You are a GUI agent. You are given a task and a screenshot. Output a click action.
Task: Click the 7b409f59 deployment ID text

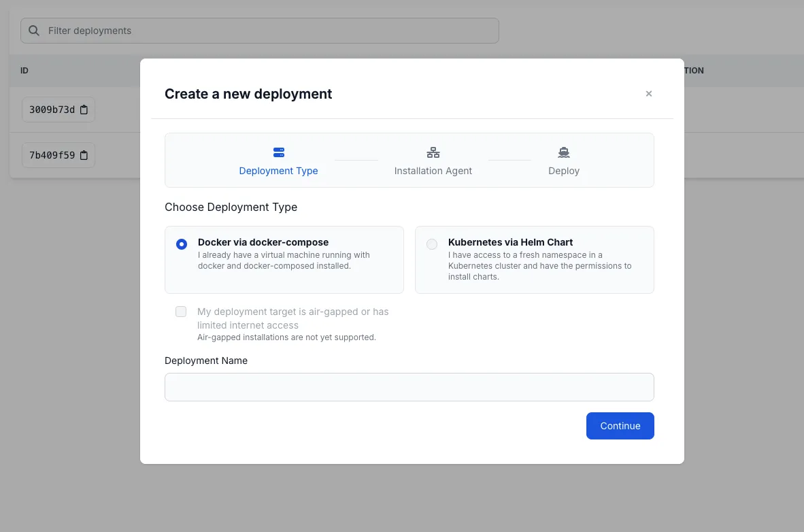pos(52,155)
